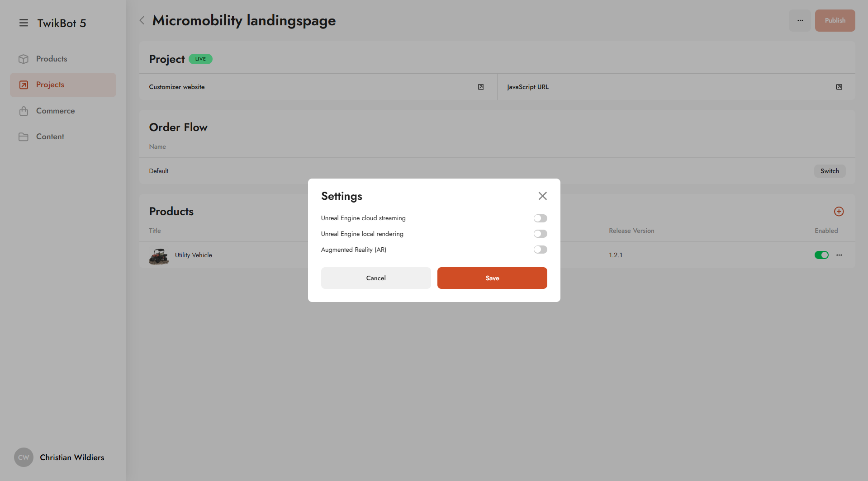Open the Commerce sidebar section
The width and height of the screenshot is (868, 481).
coord(55,111)
